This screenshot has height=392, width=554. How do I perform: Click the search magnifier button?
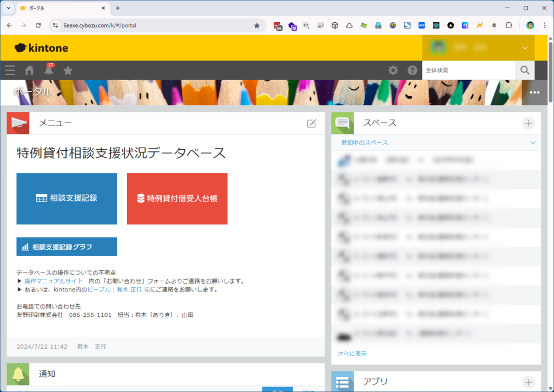[524, 70]
